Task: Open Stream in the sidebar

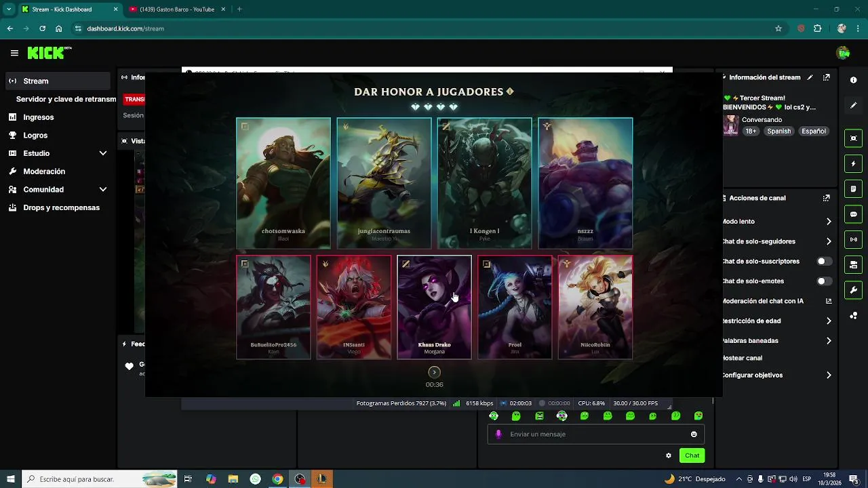Action: pyautogui.click(x=58, y=81)
